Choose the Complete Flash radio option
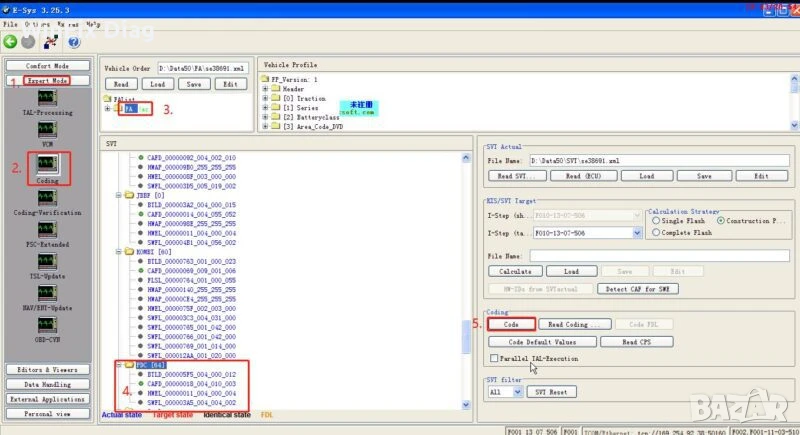The height and width of the screenshot is (435, 800). coord(655,232)
